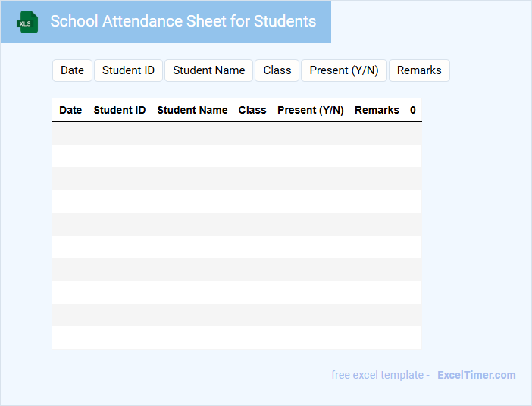Click the Present (Y/N) tag button
This screenshot has height=406, width=532.
(344, 70)
